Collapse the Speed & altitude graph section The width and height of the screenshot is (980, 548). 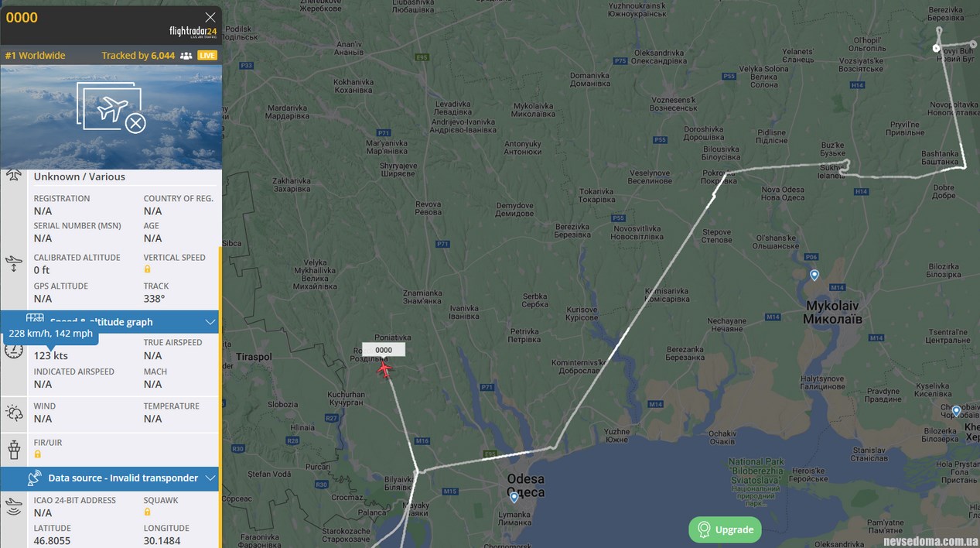(210, 322)
